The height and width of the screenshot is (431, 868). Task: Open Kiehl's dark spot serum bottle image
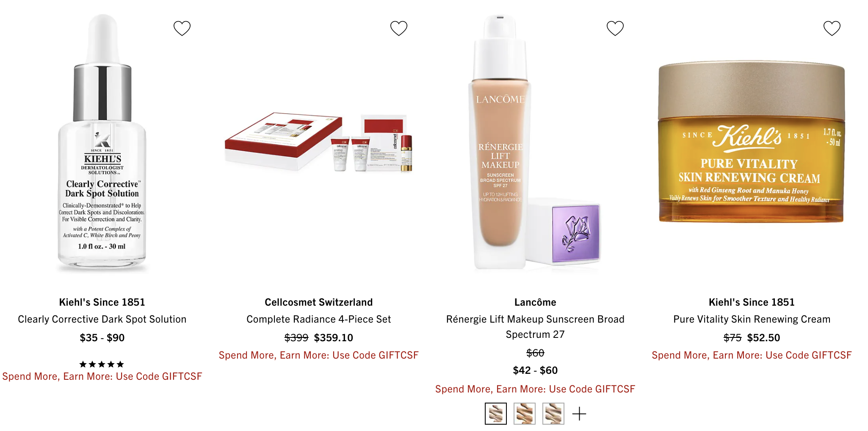[x=102, y=143]
